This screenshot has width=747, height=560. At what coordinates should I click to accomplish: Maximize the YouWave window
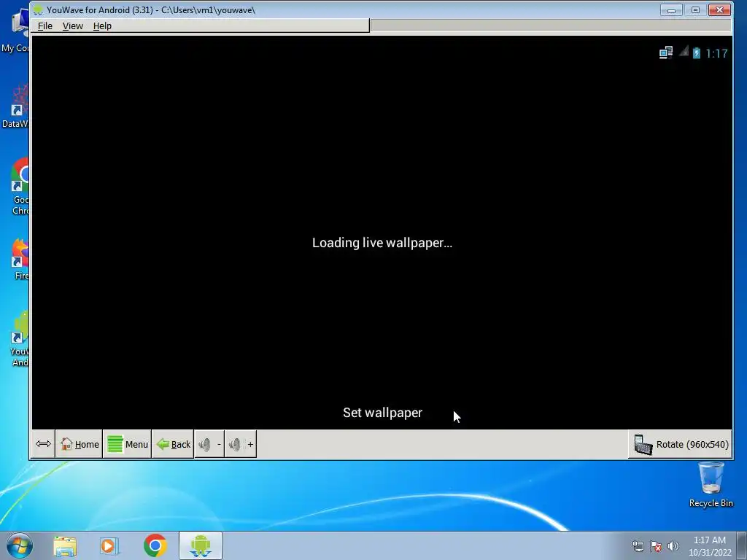(x=695, y=9)
